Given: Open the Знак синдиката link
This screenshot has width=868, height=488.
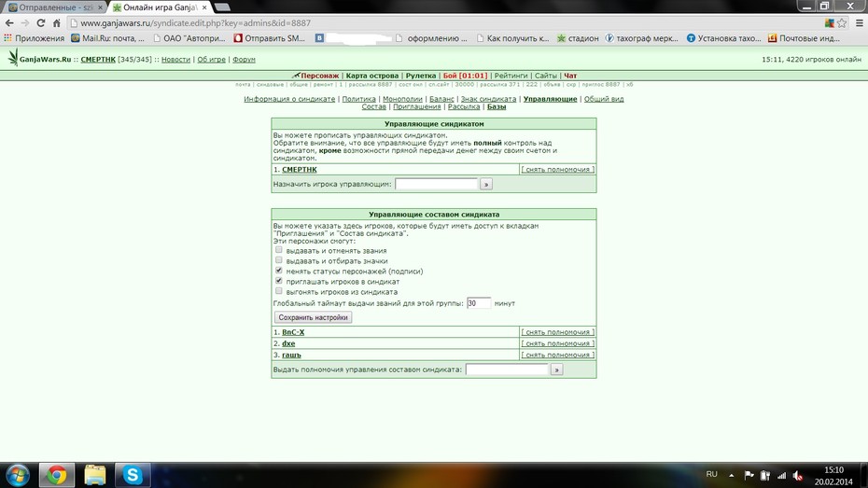Looking at the screenshot, I should tap(489, 99).
